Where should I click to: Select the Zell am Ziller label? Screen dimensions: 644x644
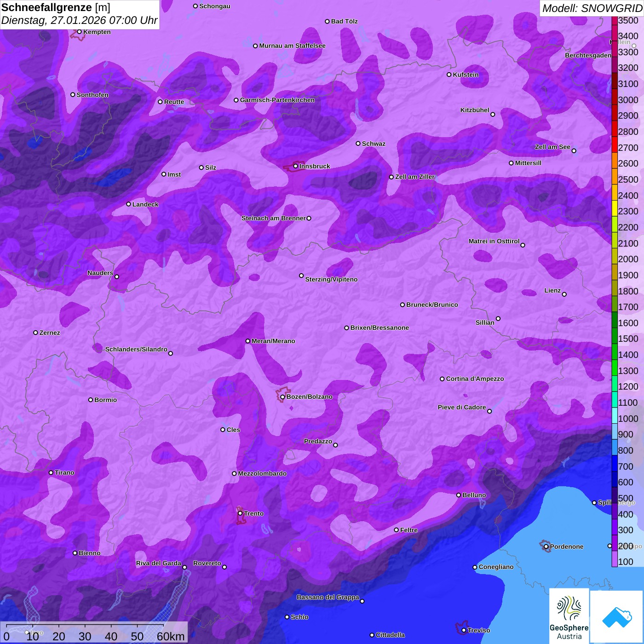coord(414,177)
